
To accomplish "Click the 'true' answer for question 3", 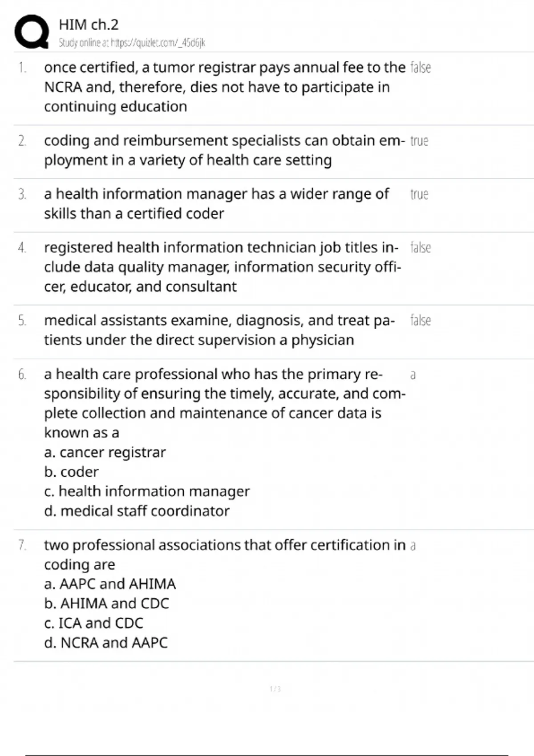I will point(419,194).
